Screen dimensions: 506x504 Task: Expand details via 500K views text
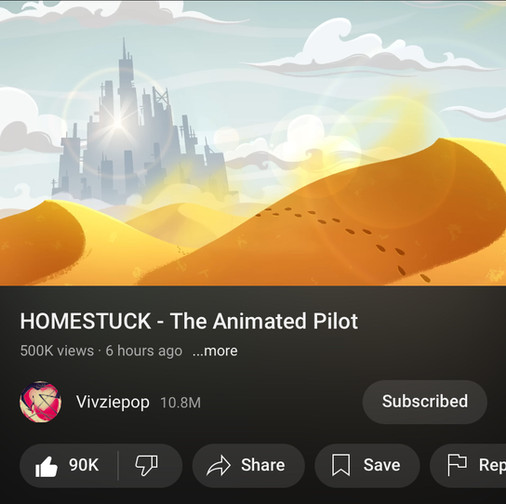[57, 351]
